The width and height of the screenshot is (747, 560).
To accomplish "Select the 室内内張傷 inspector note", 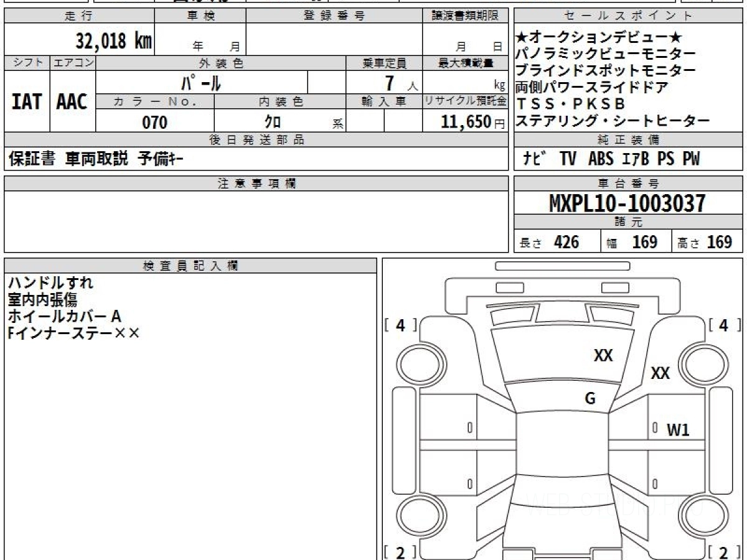I will pos(42,300).
